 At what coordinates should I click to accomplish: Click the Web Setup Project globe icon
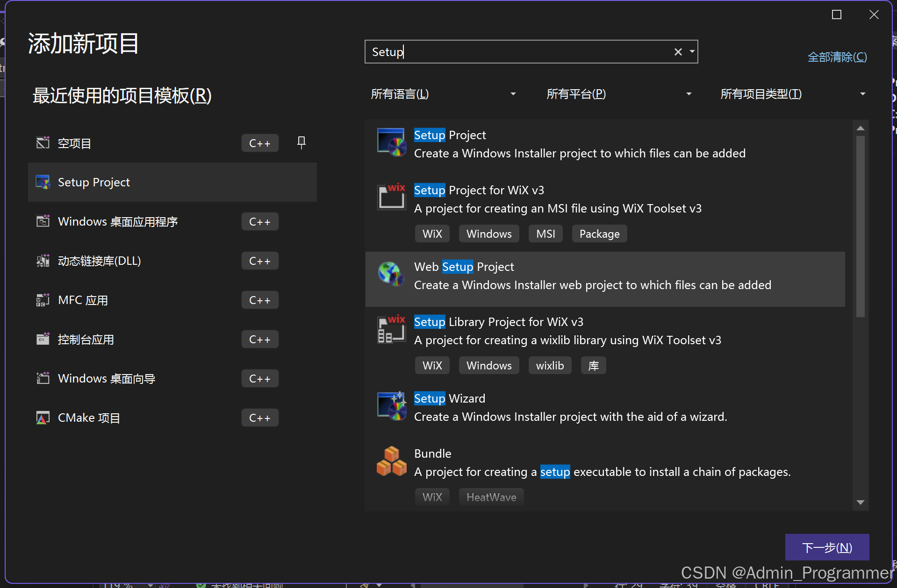coord(391,274)
